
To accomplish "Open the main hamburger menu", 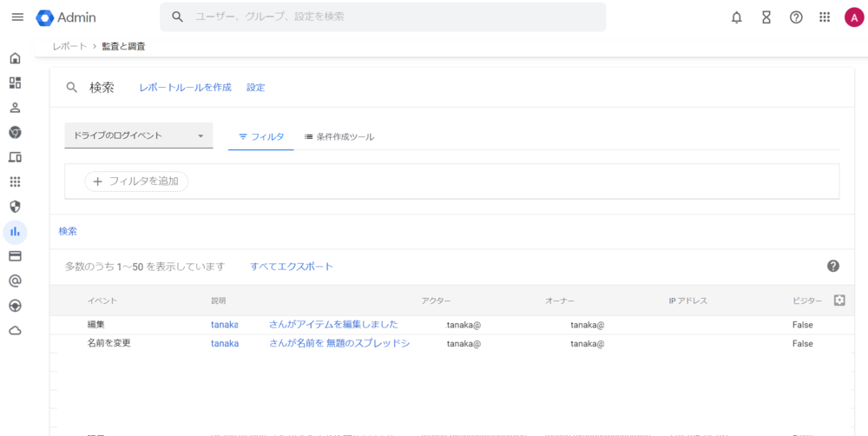I will 17,17.
